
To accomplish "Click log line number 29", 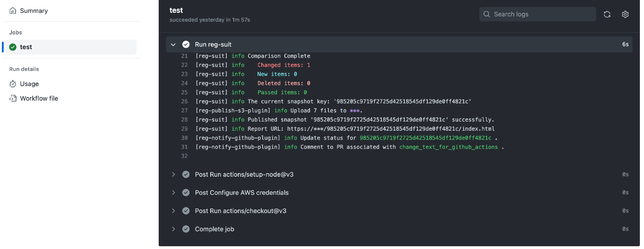I will point(184,129).
